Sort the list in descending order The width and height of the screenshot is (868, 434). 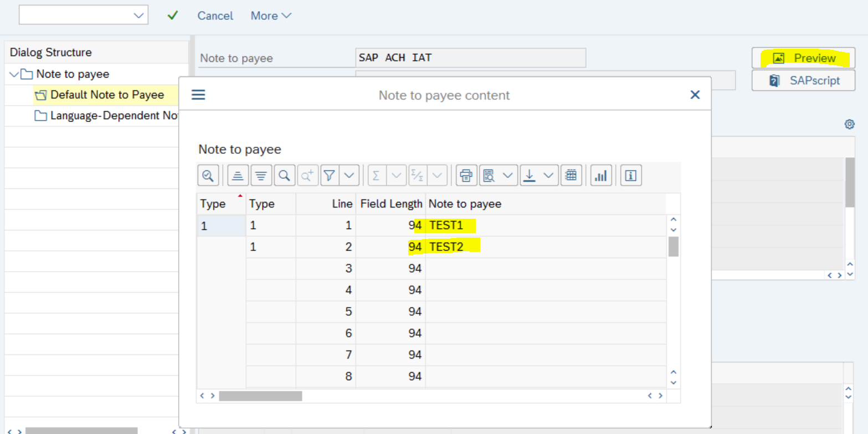pos(261,176)
